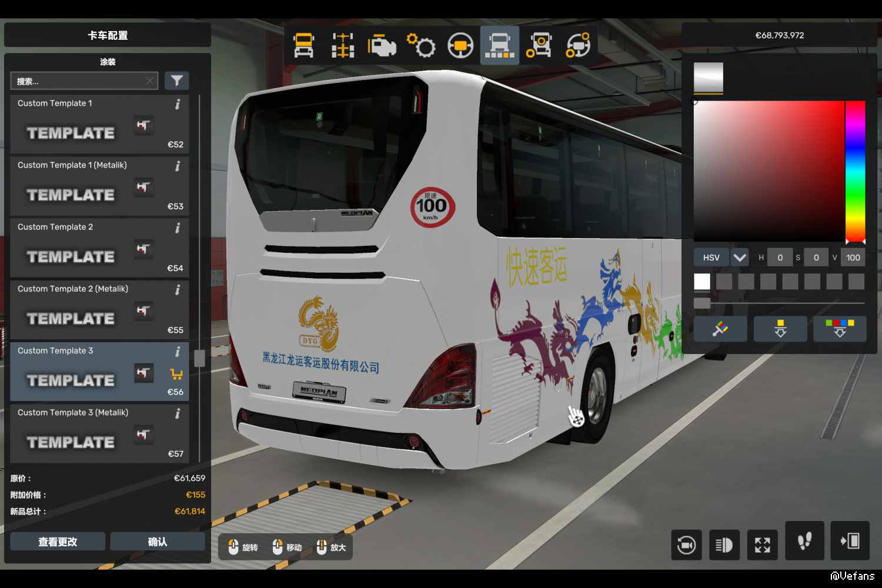The width and height of the screenshot is (882, 588).
Task: Select the Custom Template 1 (Metalik) paint job
Action: click(x=99, y=186)
